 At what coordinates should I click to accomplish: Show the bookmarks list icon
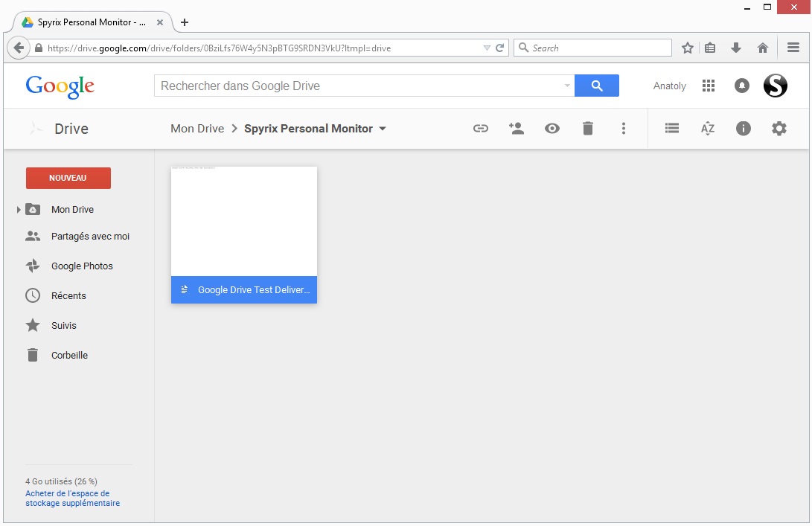point(710,48)
